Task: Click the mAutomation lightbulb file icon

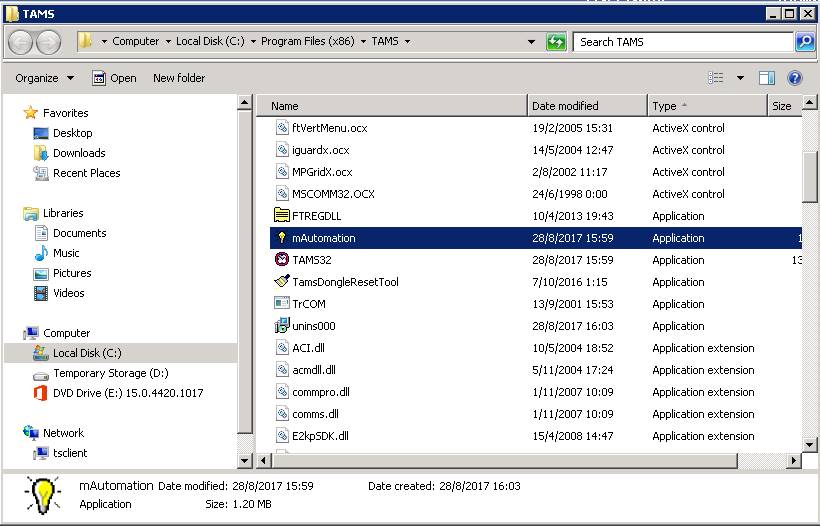Action: 282,238
